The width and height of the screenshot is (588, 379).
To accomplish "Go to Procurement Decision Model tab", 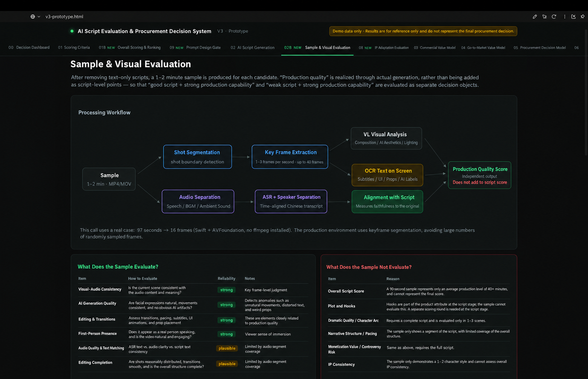I will click(540, 48).
